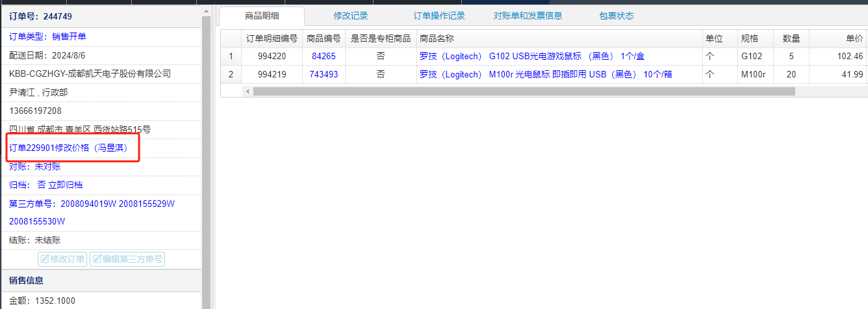The height and width of the screenshot is (309, 868).
Task: Open the 对账单和发票信息 tab
Action: coord(528,16)
